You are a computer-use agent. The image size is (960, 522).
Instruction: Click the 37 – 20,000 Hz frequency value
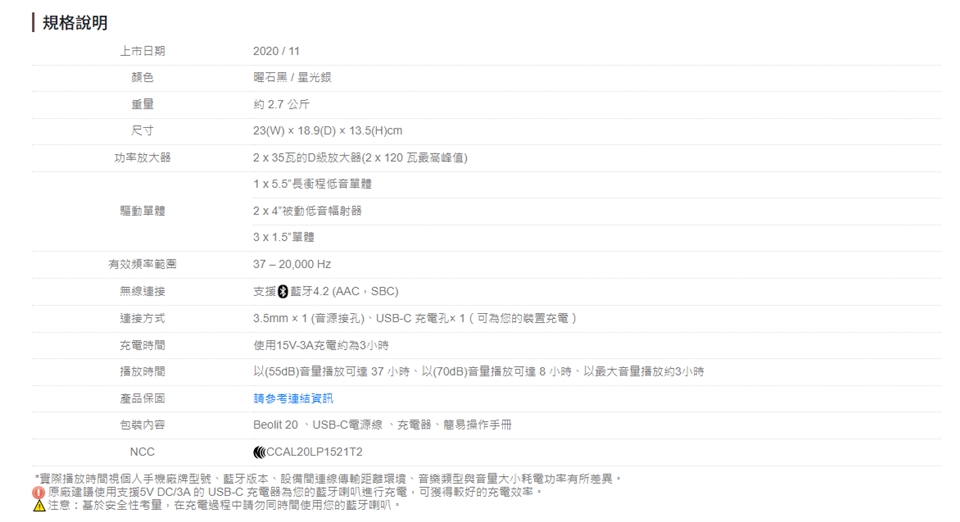click(x=292, y=264)
